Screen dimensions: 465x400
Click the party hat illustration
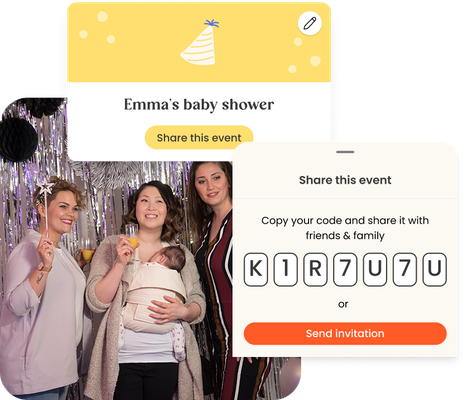pyautogui.click(x=200, y=42)
